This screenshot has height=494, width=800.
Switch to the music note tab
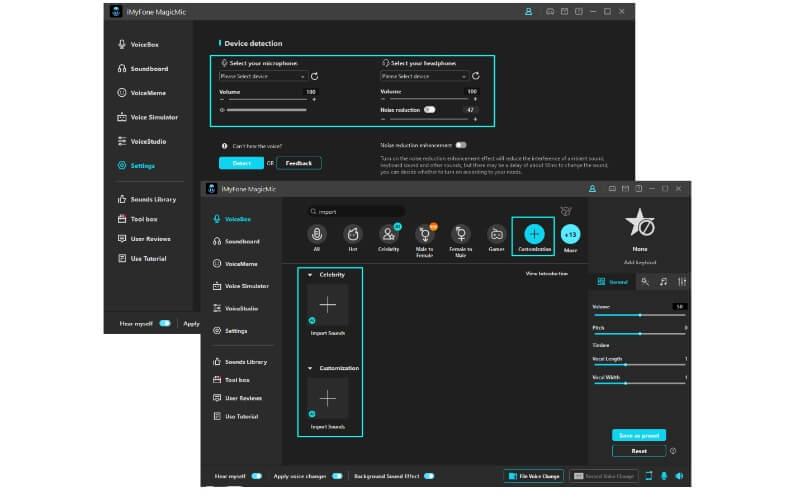[x=663, y=282]
